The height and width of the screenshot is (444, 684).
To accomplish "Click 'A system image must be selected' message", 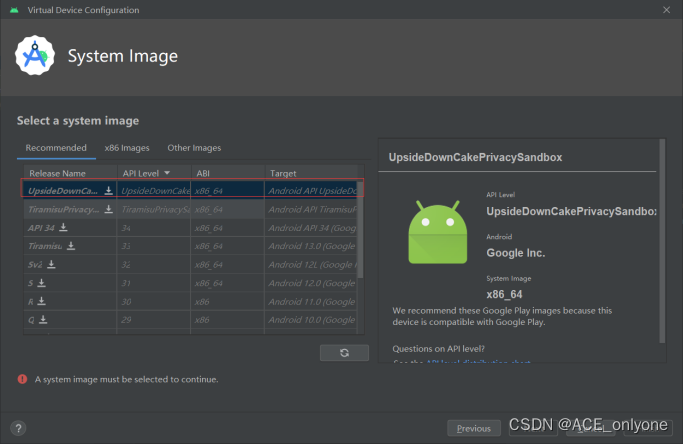I will [127, 379].
